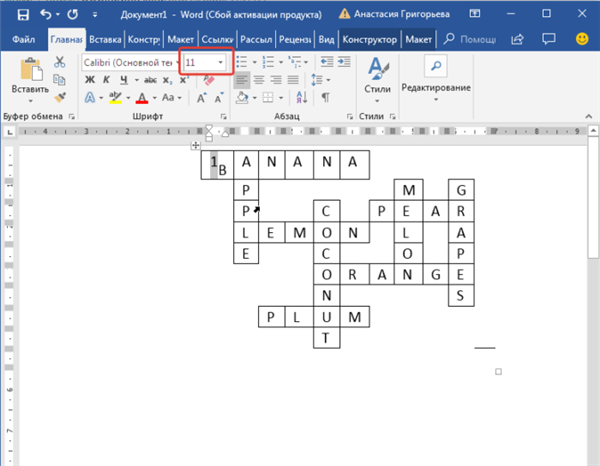Open the Рассылки tab
Image resolution: width=600 pixels, height=466 pixels.
pyautogui.click(x=256, y=39)
